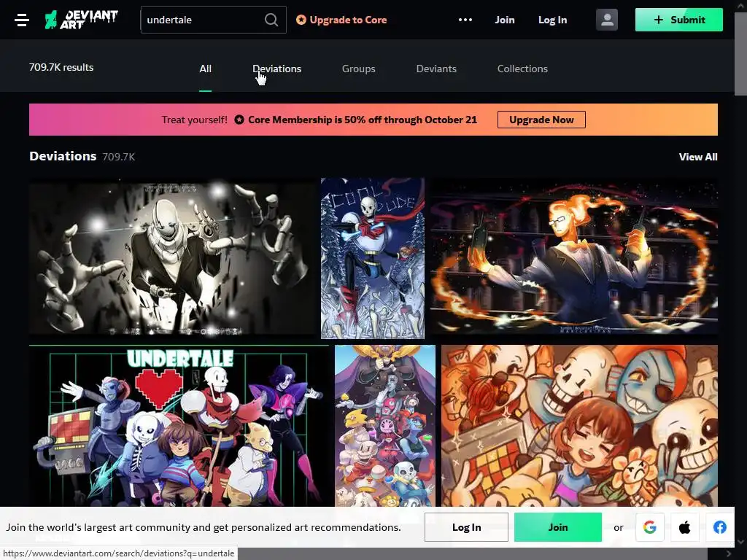This screenshot has width=747, height=560.
Task: Switch to the Deviants tab
Action: pos(436,69)
